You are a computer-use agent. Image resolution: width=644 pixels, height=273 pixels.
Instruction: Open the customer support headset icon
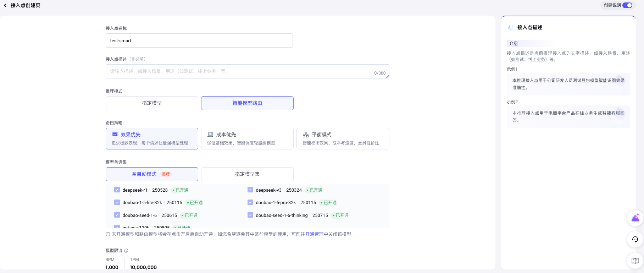click(635, 239)
